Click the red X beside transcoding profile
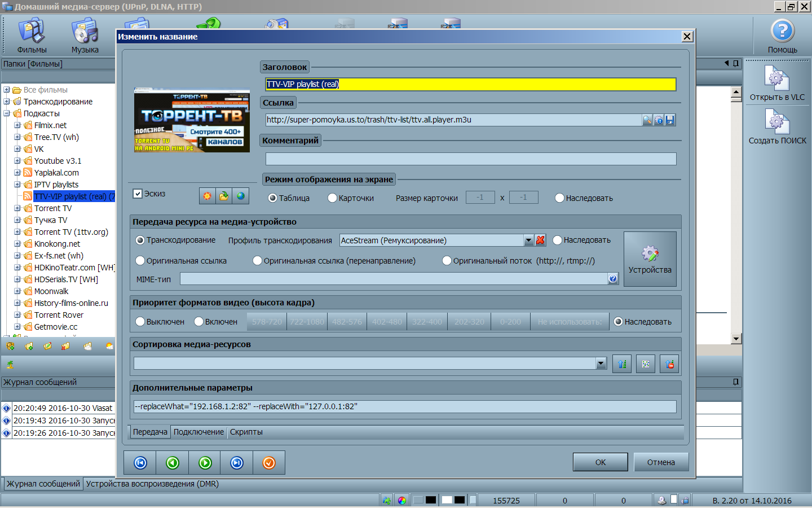The width and height of the screenshot is (812, 508). 540,240
